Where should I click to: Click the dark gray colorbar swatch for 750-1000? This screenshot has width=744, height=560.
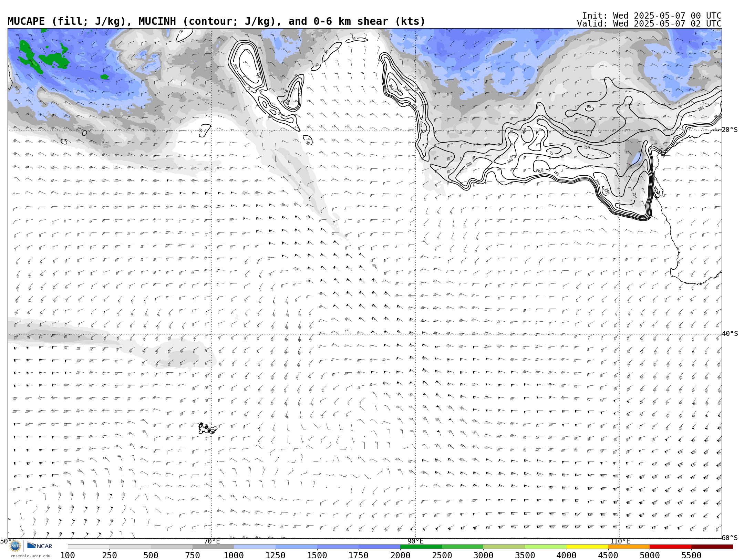(x=213, y=547)
